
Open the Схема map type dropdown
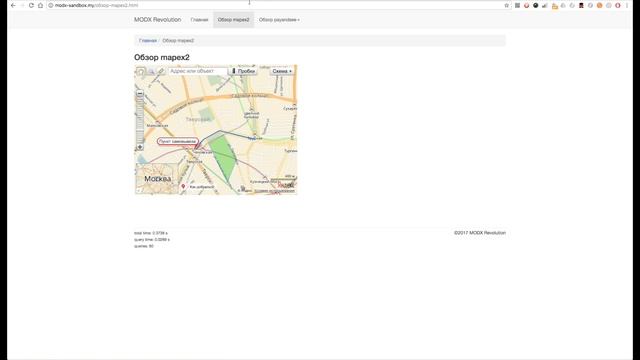(282, 71)
